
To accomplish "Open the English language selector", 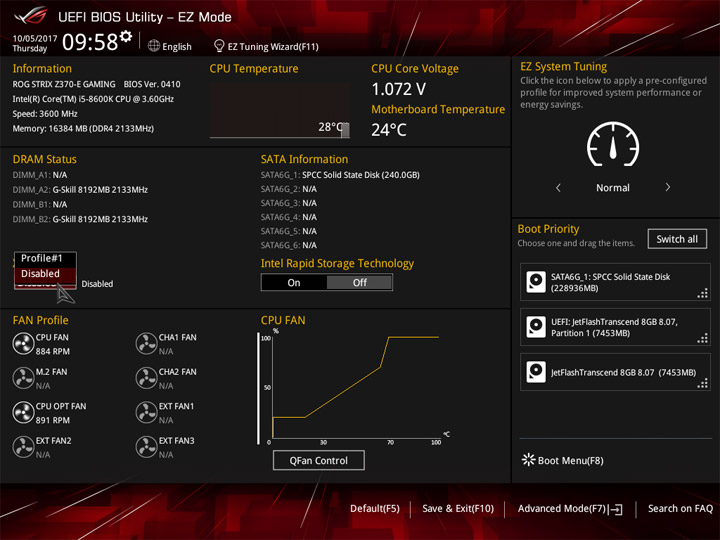I will (169, 46).
